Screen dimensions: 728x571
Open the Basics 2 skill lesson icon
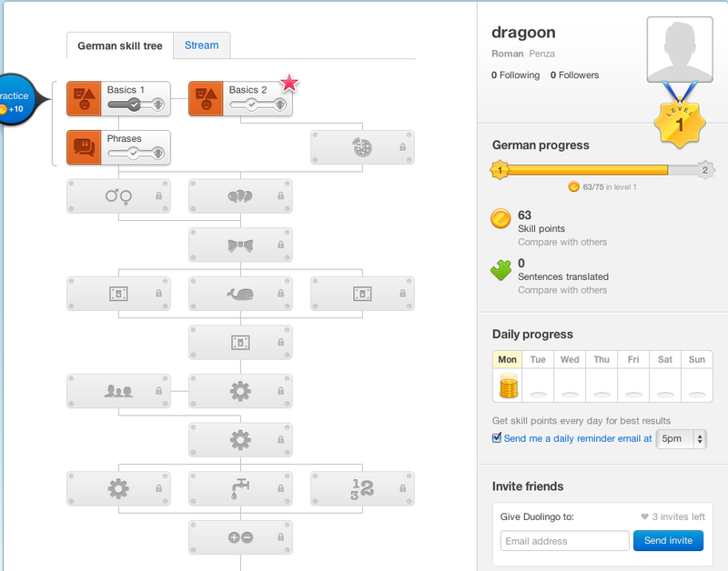pos(206,99)
